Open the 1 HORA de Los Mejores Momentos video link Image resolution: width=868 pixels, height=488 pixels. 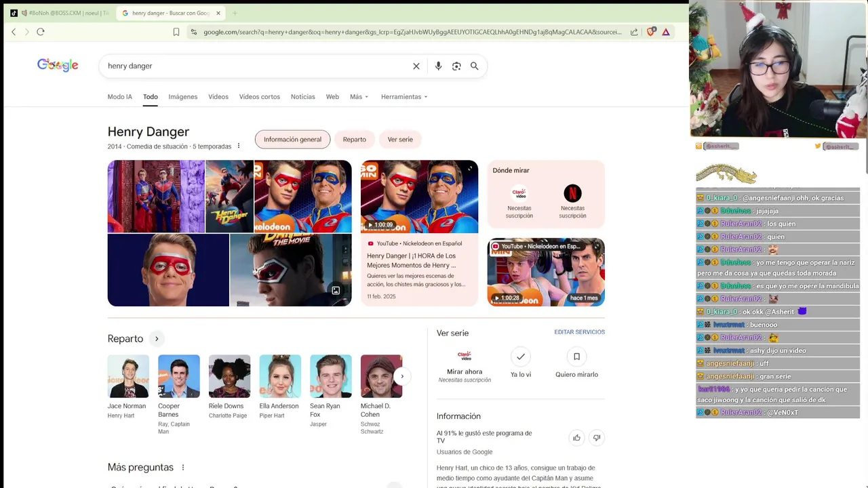tap(412, 260)
